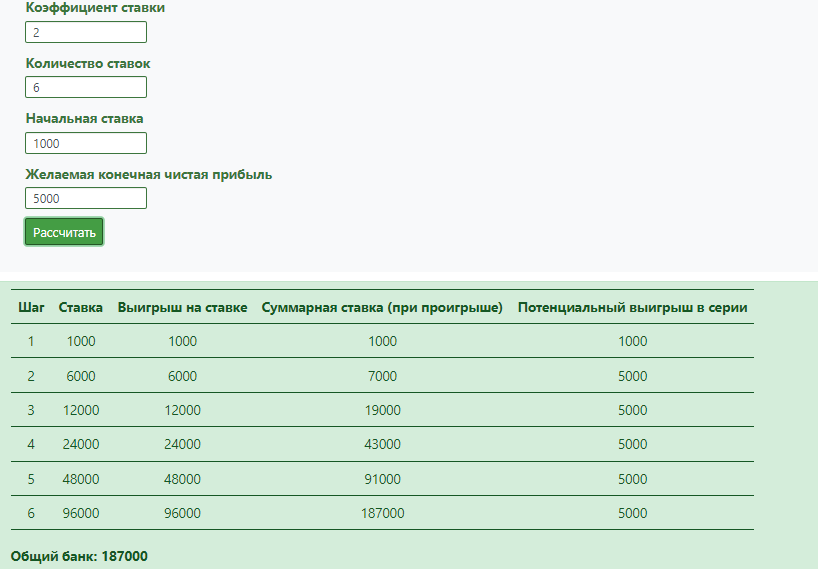The image size is (818, 569).
Task: Click the Желаемая конечная чистая прибыль input
Action: (86, 198)
